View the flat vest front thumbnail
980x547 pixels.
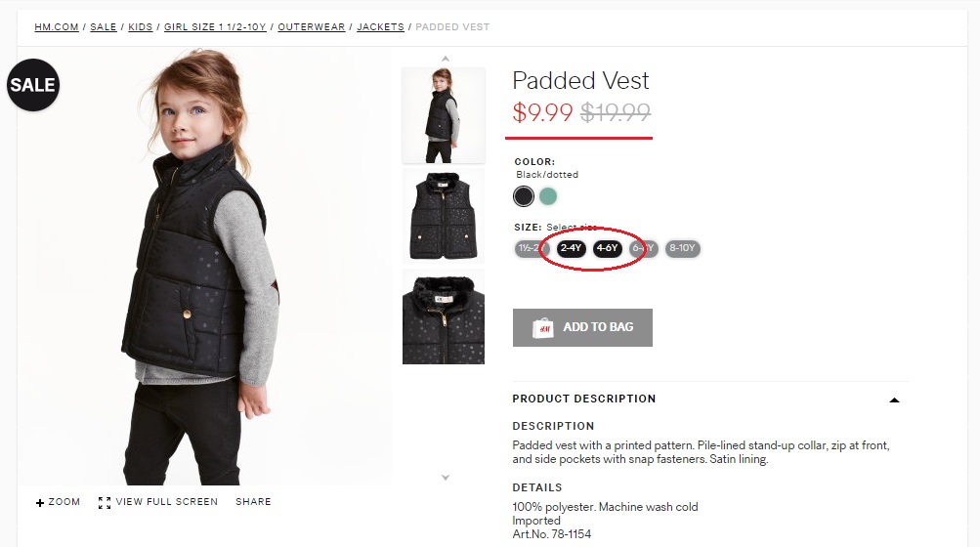click(444, 215)
